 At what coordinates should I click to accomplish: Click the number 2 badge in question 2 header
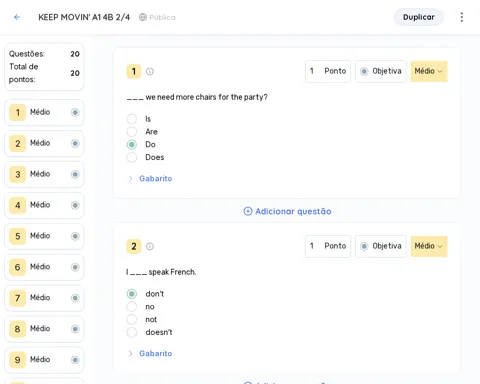(134, 246)
